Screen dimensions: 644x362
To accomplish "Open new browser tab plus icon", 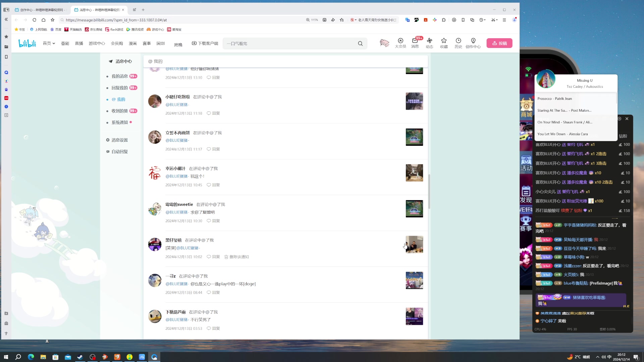I will (x=143, y=10).
